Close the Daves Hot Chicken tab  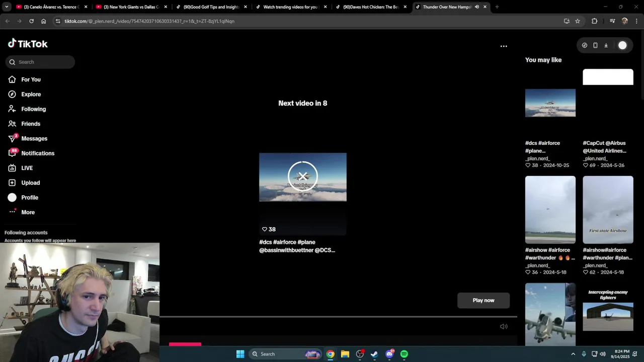point(405,7)
